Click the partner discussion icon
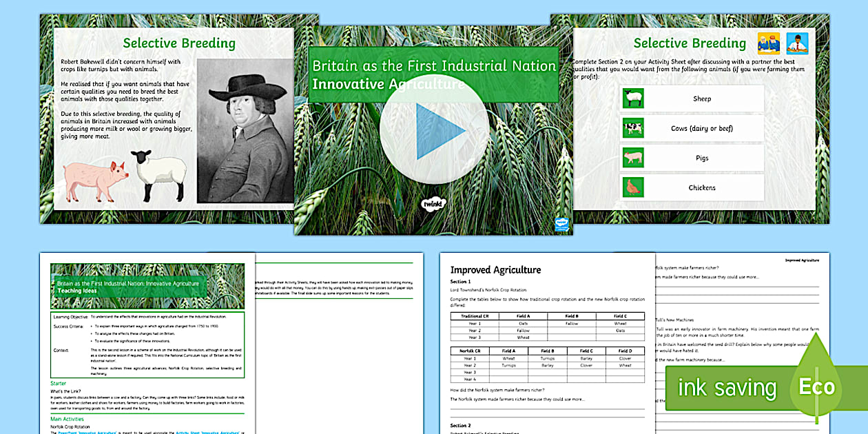Image resolution: width=868 pixels, height=434 pixels. (x=768, y=43)
